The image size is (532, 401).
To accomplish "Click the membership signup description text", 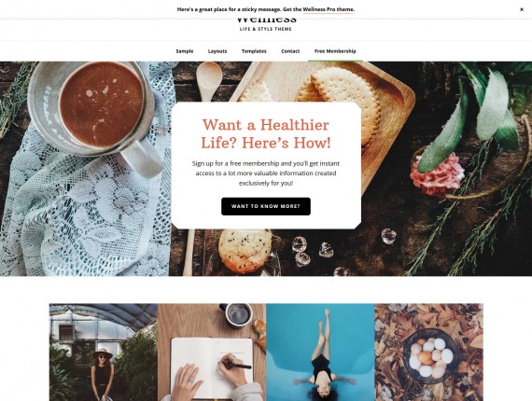I will pyautogui.click(x=266, y=173).
